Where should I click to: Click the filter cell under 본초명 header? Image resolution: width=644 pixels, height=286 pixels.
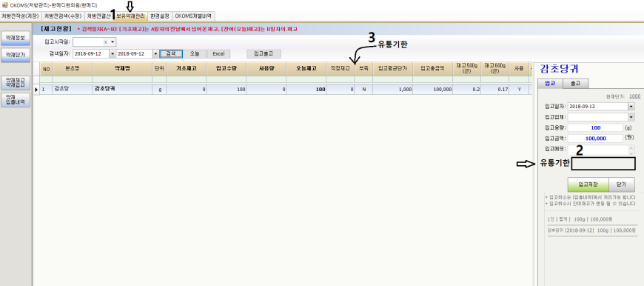pos(73,79)
